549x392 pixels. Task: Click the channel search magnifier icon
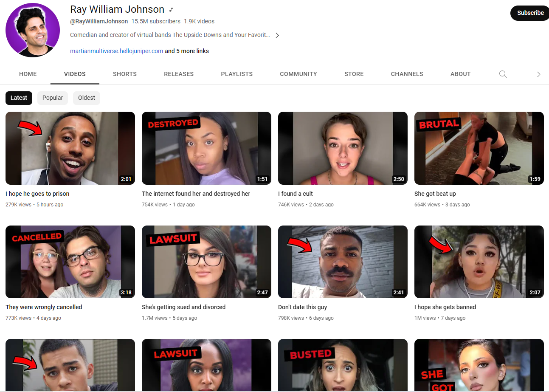(x=503, y=74)
